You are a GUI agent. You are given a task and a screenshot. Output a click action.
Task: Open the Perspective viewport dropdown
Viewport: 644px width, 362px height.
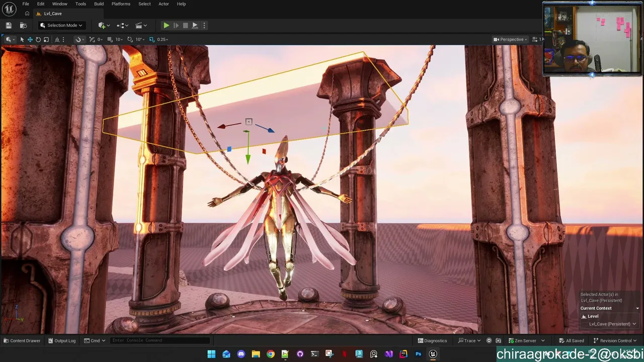(511, 39)
